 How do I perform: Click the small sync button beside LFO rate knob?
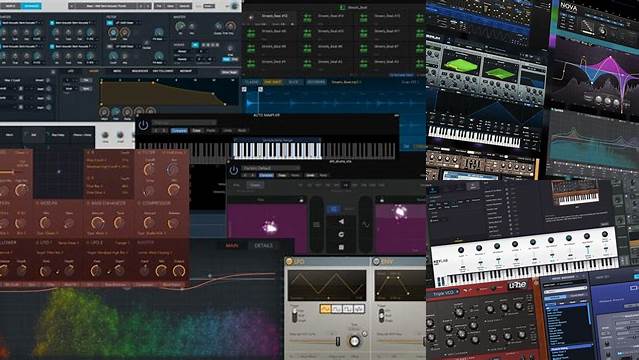(365, 334)
